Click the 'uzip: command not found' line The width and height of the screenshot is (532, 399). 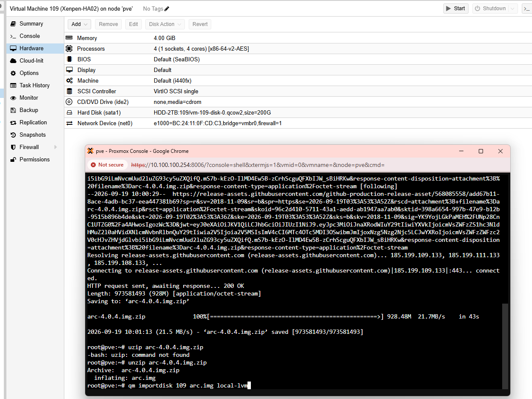coord(138,355)
